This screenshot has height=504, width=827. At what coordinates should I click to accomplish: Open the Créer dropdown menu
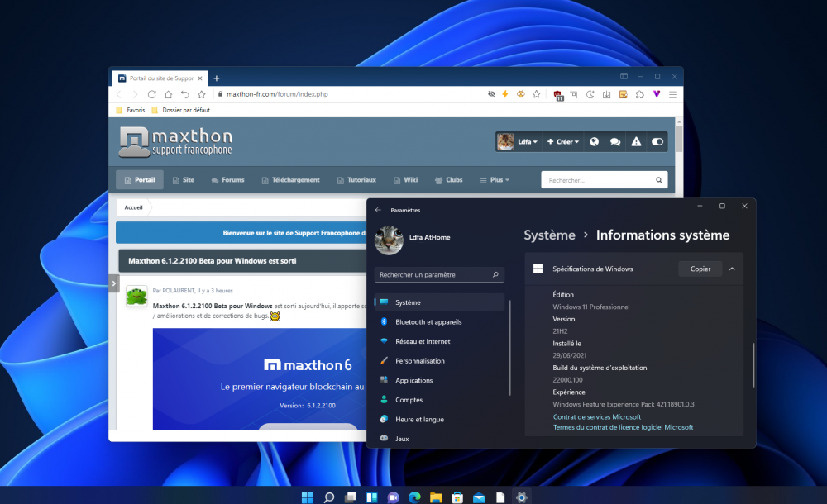tap(563, 142)
